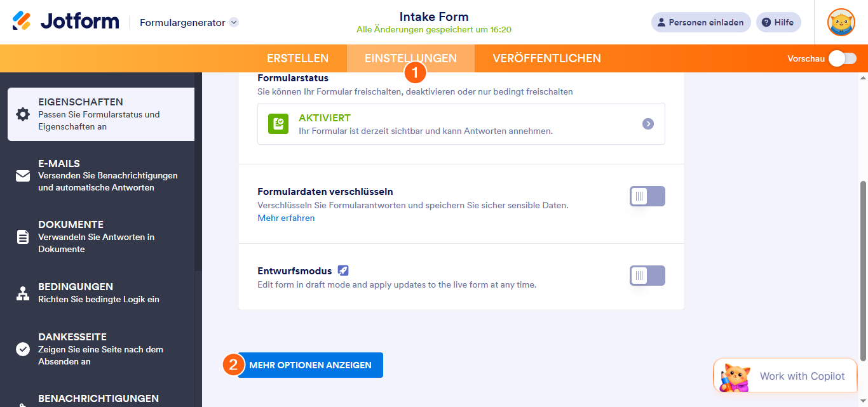Click the green Aktiviert form status icon
The width and height of the screenshot is (868, 407).
pyautogui.click(x=278, y=124)
